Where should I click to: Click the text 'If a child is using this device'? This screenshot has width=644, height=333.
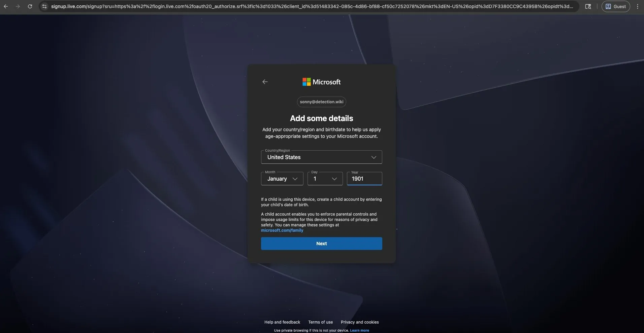pyautogui.click(x=288, y=199)
